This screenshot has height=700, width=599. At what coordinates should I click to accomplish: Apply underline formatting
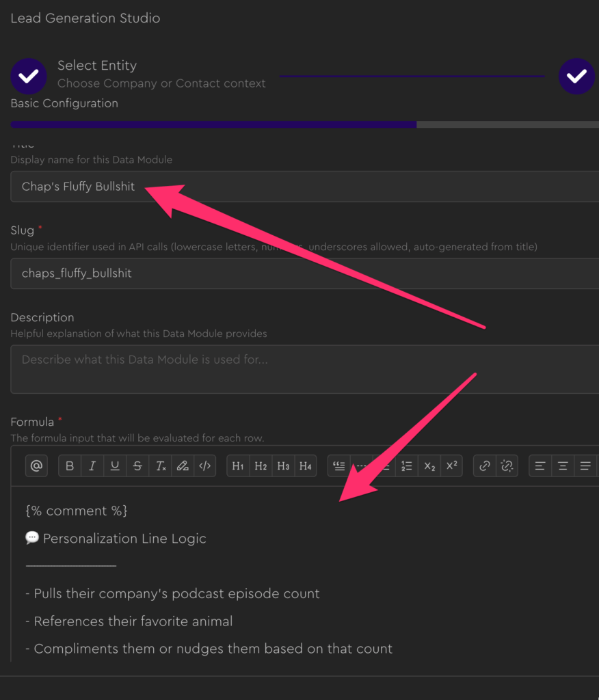click(115, 466)
